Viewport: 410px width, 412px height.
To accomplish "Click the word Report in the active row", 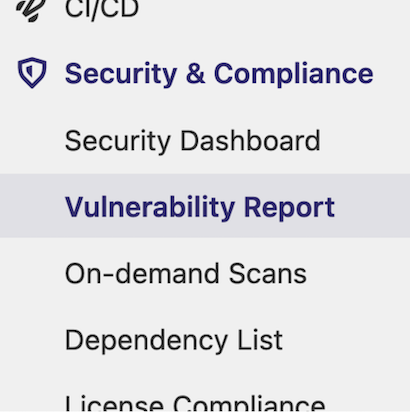I will click(x=289, y=208).
